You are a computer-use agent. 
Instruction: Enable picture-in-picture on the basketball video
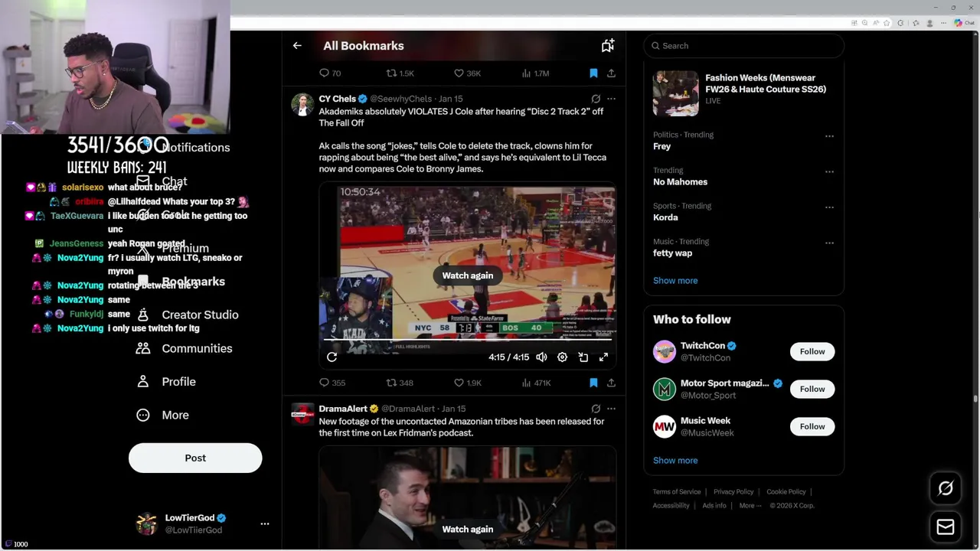(583, 357)
